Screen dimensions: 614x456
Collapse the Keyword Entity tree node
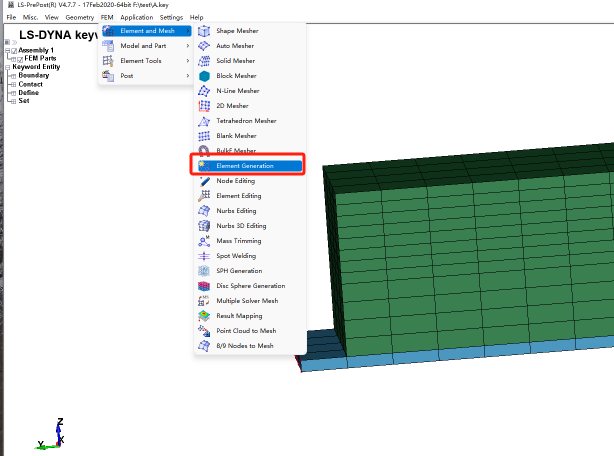tap(7, 67)
